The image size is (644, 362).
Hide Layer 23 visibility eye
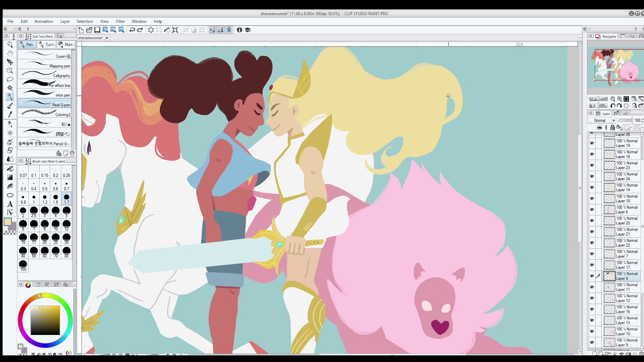pyautogui.click(x=592, y=165)
